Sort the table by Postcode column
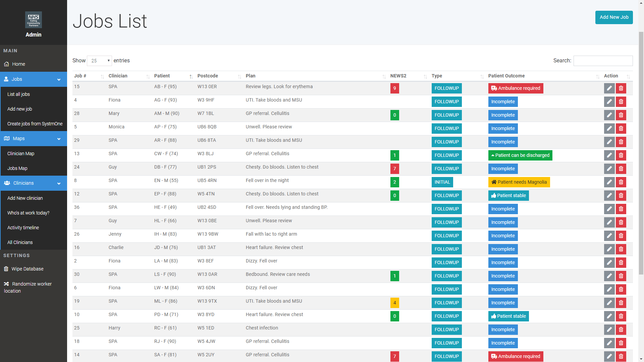 click(208, 76)
